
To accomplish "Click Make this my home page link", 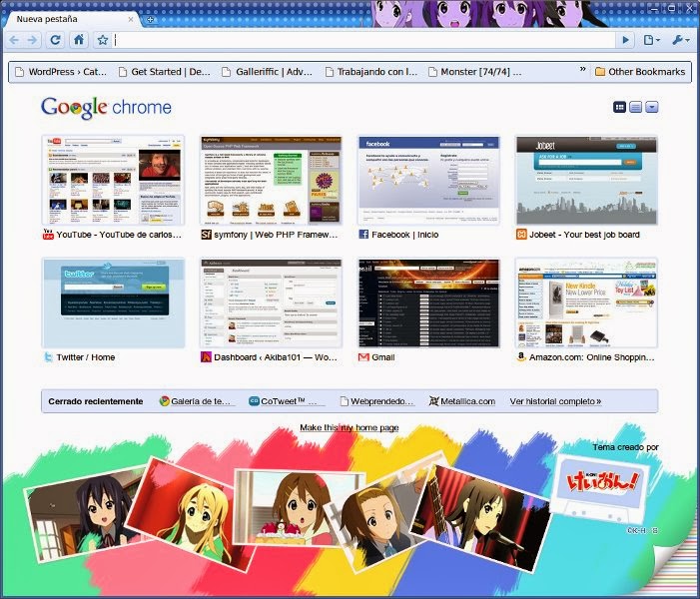I will coord(350,427).
